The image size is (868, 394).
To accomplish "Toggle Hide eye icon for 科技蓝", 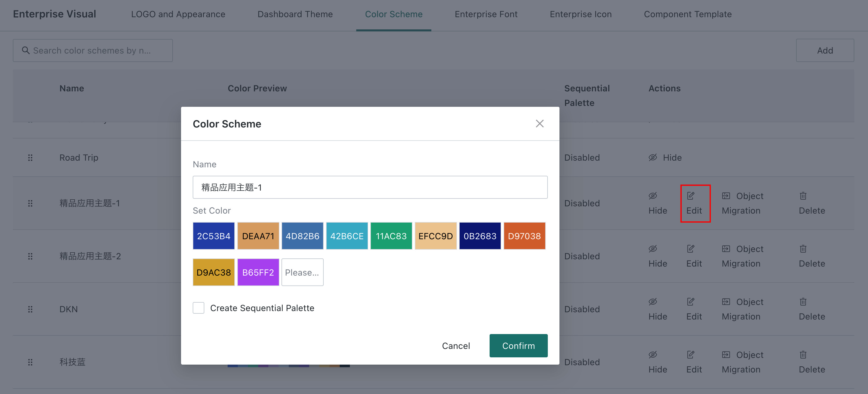I will [652, 355].
